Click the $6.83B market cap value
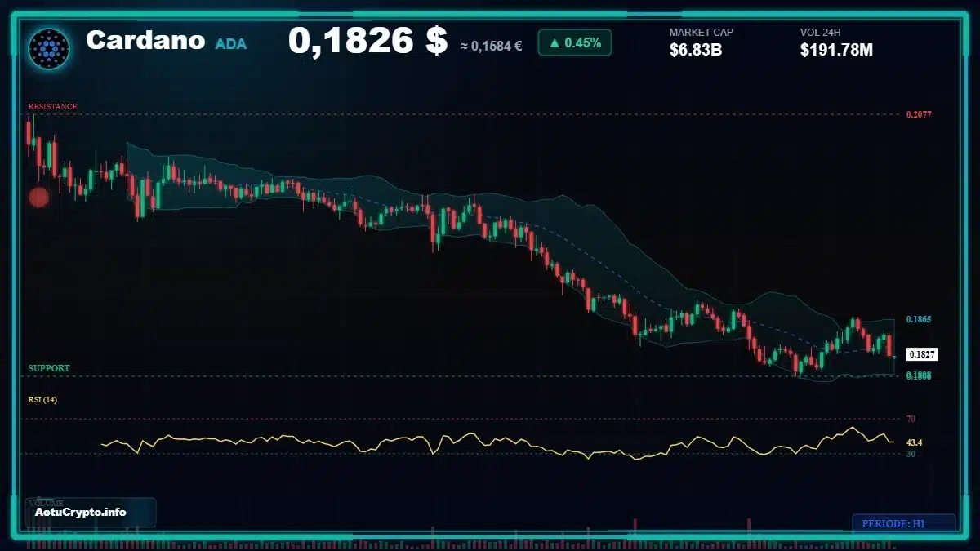Image resolution: width=980 pixels, height=551 pixels. (696, 50)
